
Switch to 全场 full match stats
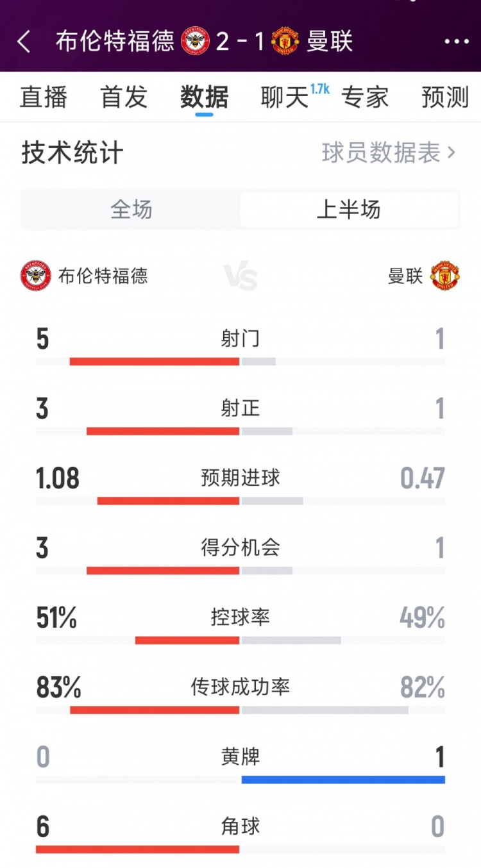tap(131, 210)
